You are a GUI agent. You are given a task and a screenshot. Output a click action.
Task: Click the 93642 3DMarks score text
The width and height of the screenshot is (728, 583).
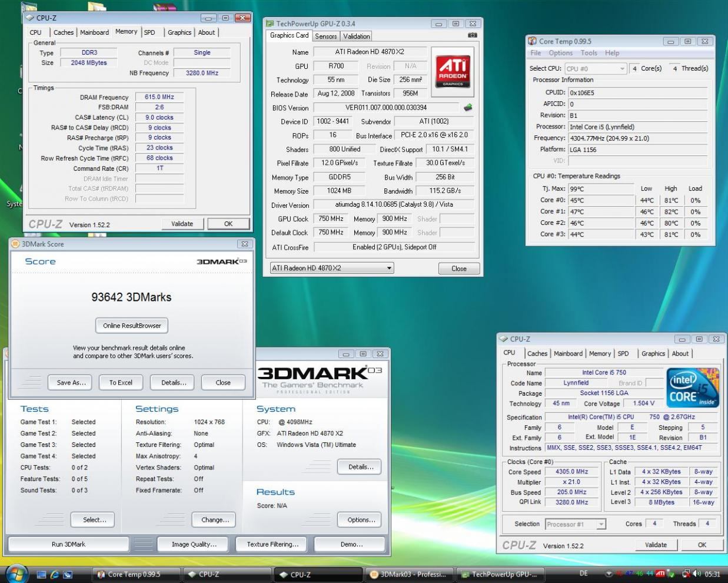click(x=131, y=297)
